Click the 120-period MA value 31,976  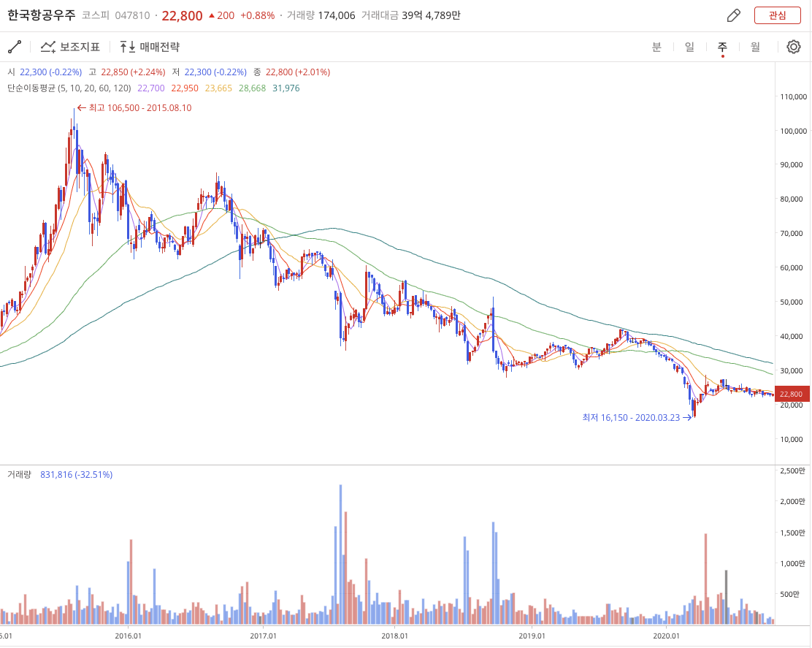tap(286, 88)
